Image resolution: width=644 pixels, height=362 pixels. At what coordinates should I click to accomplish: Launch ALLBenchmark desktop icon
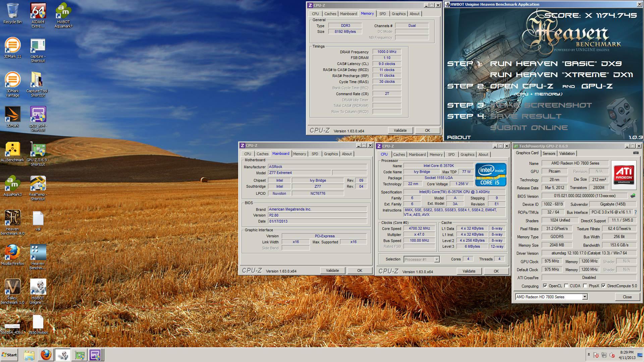[12, 152]
